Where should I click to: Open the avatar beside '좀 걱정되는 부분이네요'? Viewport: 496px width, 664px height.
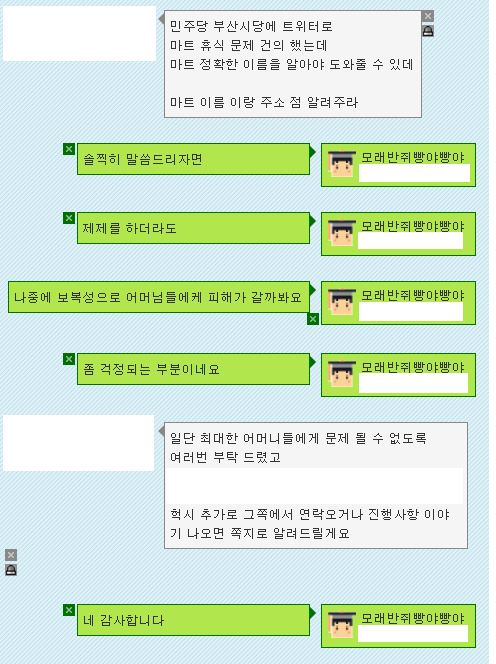click(x=341, y=374)
